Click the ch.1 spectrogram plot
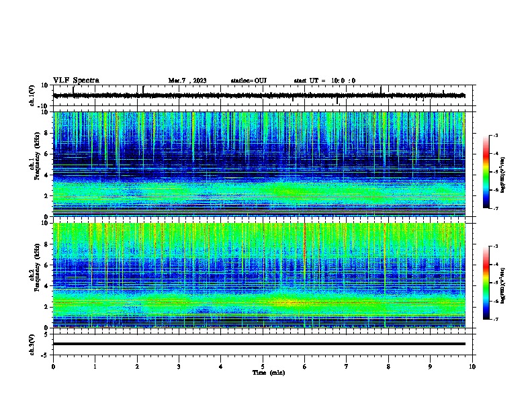 point(259,164)
